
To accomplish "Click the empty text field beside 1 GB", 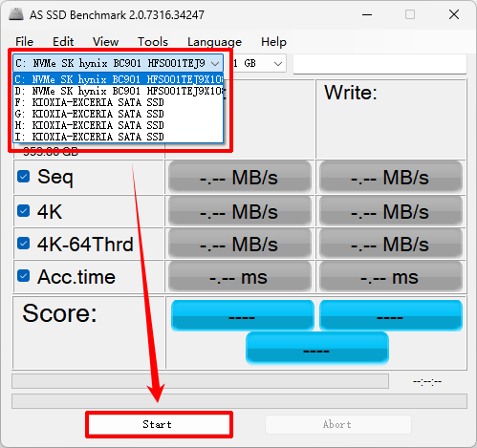I will (x=379, y=64).
